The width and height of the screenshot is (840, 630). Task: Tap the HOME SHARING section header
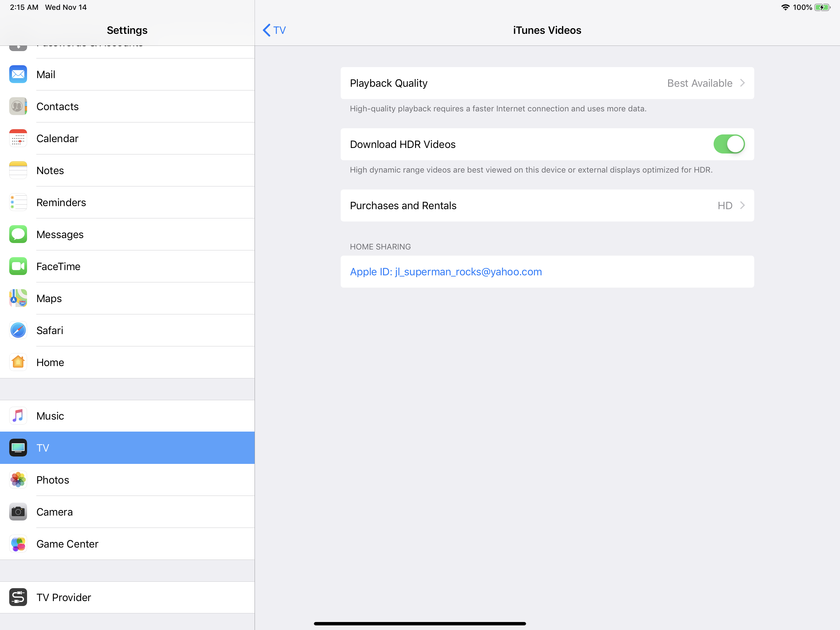[x=380, y=247]
